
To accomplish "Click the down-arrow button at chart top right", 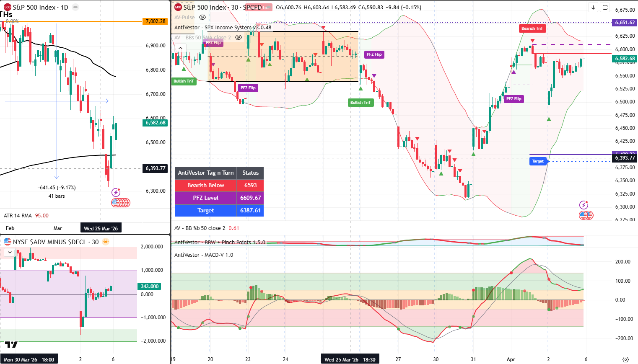I will pyautogui.click(x=593, y=8).
